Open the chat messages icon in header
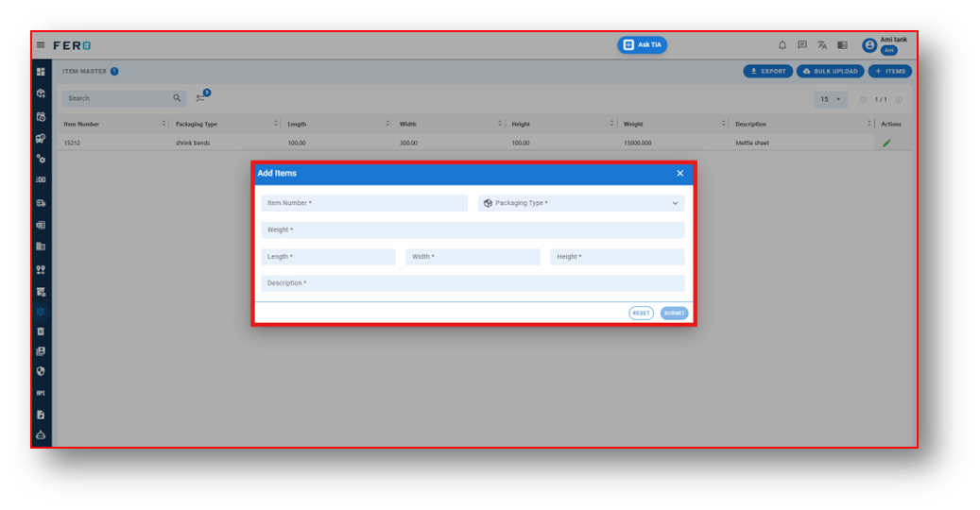Screen dimensions: 980x510 802,45
